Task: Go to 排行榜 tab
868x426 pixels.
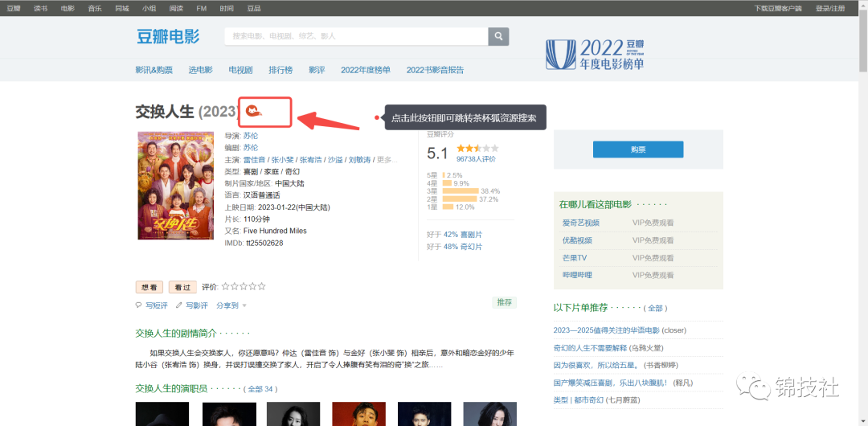Action: (280, 70)
